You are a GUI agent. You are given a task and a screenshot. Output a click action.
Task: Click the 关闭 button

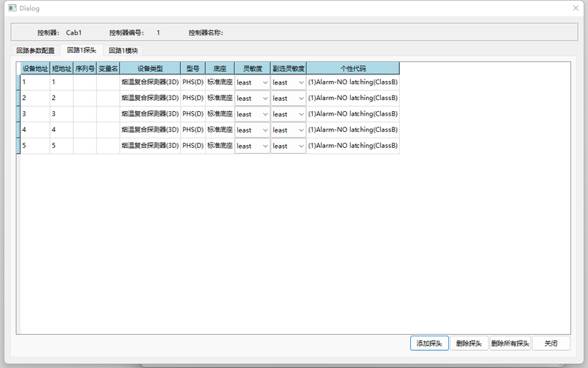(x=551, y=343)
